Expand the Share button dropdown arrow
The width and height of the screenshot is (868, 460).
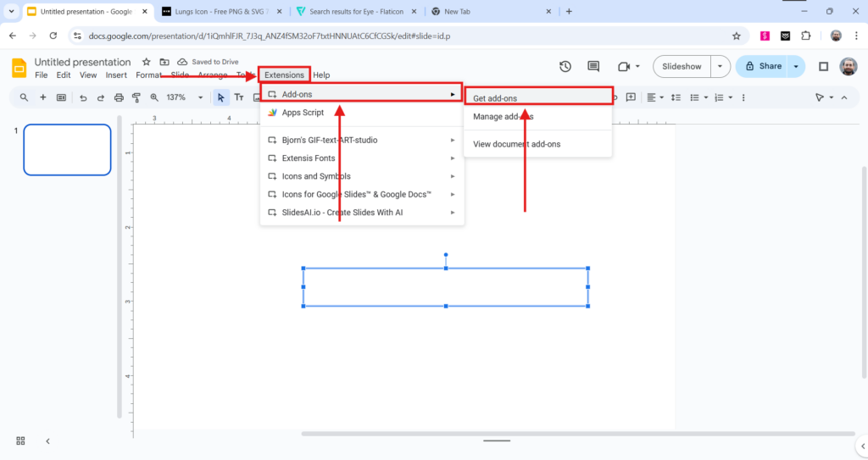coord(796,66)
